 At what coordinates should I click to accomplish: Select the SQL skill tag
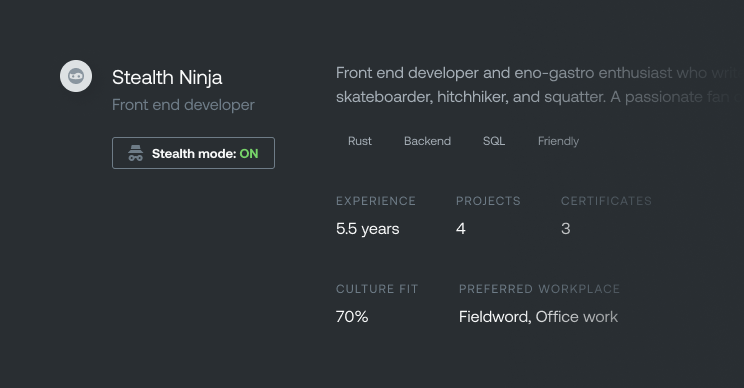[494, 141]
